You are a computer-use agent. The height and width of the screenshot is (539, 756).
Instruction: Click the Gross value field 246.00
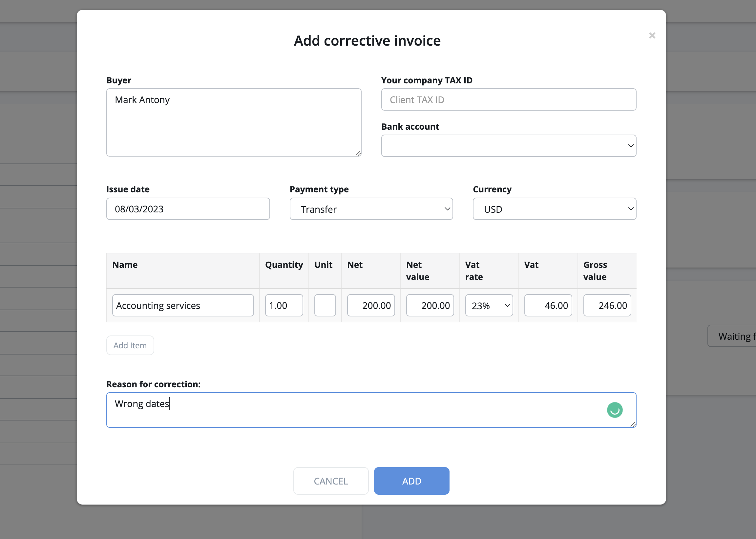pos(607,305)
